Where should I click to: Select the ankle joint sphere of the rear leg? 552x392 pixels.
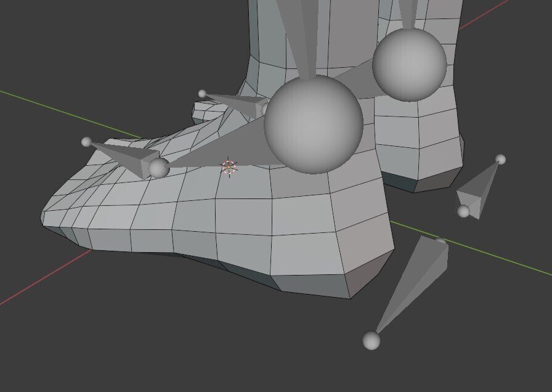coord(410,65)
